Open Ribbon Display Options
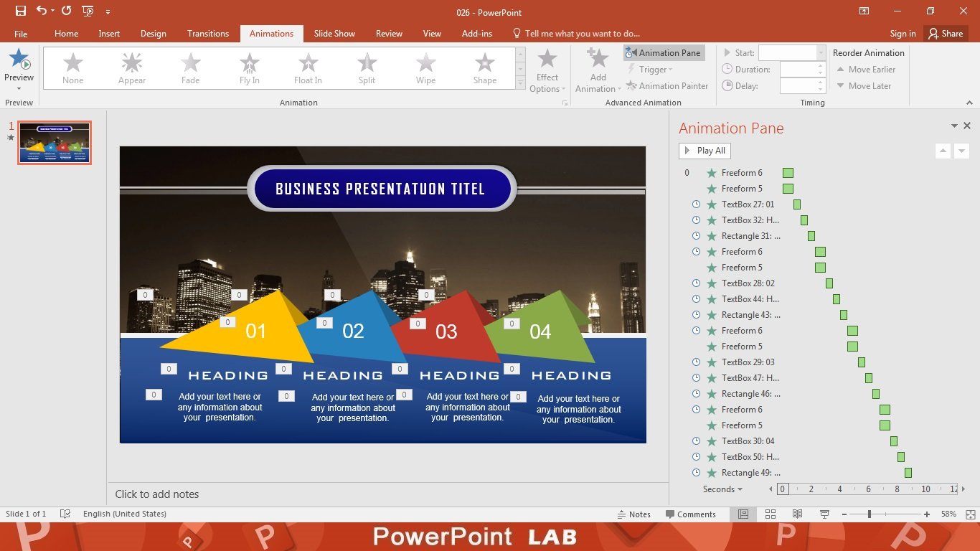Viewport: 980px width, 551px height. [864, 11]
